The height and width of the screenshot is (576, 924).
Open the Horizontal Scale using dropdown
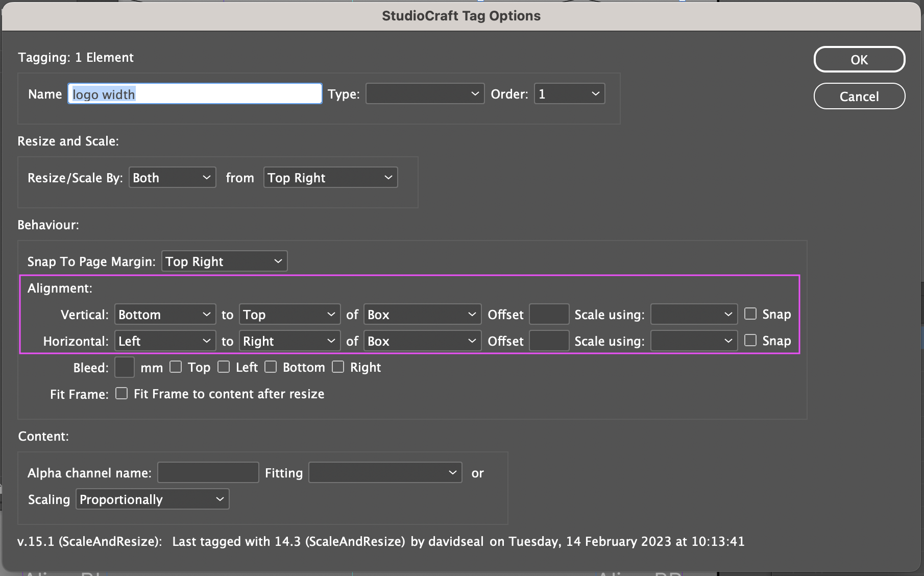[x=694, y=341]
